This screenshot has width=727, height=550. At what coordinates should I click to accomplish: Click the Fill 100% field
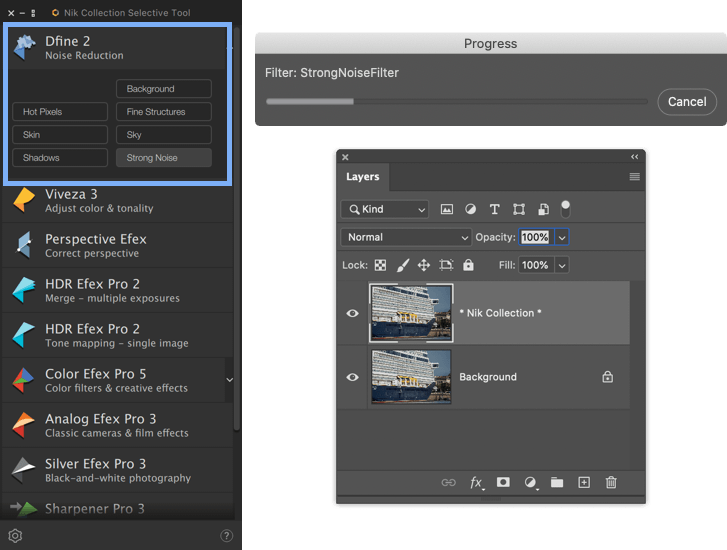pyautogui.click(x=536, y=265)
